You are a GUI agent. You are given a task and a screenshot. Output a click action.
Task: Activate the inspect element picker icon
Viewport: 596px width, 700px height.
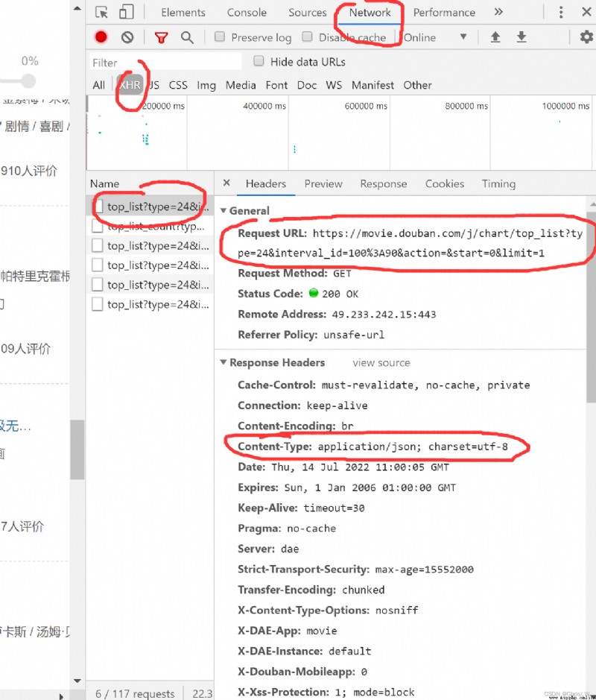(x=102, y=12)
